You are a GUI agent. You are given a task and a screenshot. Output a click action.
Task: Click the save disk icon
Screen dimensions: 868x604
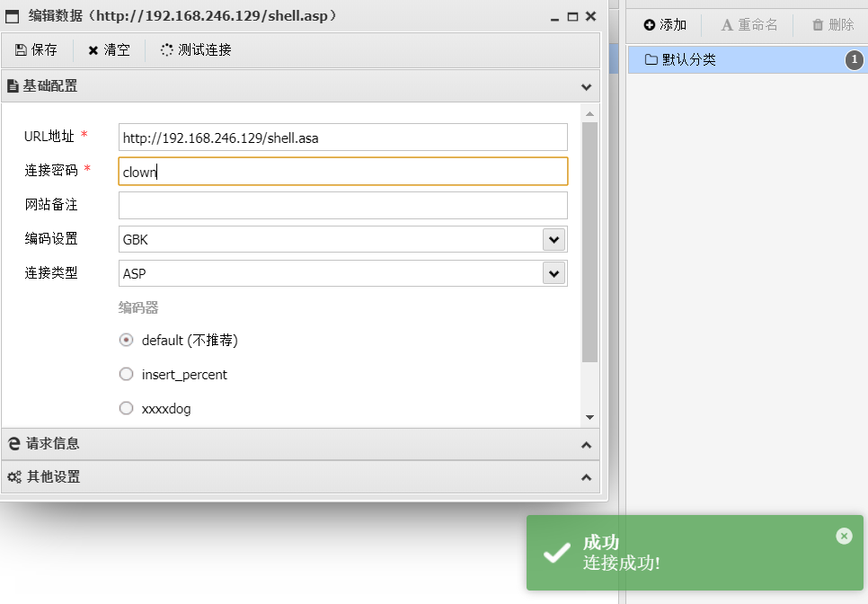point(21,49)
